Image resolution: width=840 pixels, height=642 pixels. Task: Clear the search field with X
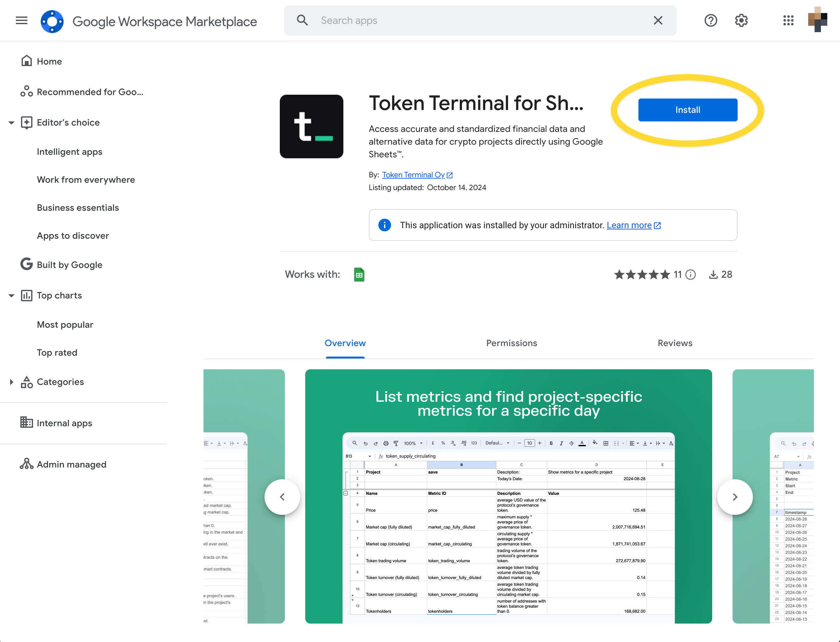658,20
